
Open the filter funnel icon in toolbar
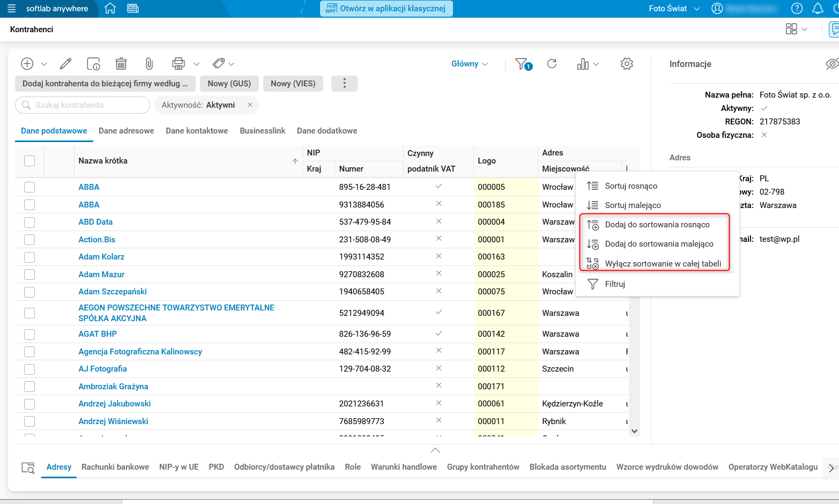(523, 64)
